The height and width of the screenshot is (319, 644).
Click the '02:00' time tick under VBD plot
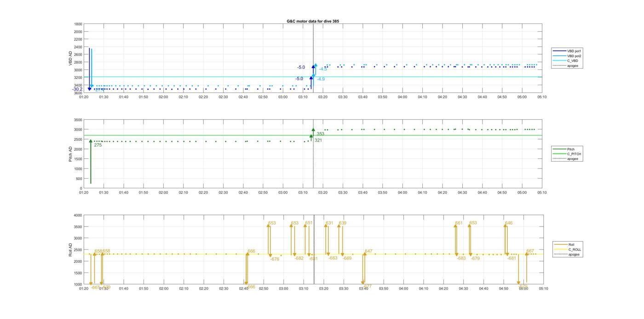click(163, 97)
